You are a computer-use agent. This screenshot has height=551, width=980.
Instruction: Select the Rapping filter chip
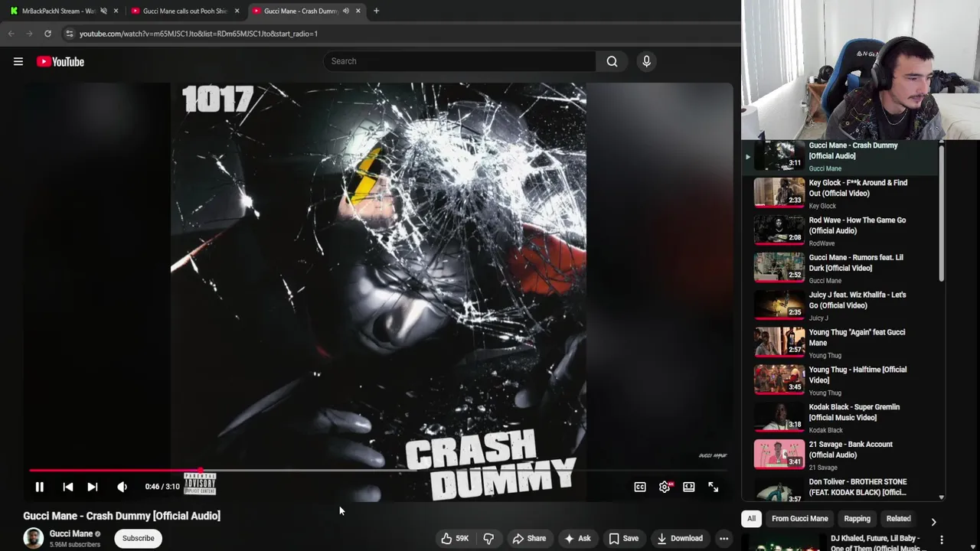pyautogui.click(x=857, y=519)
